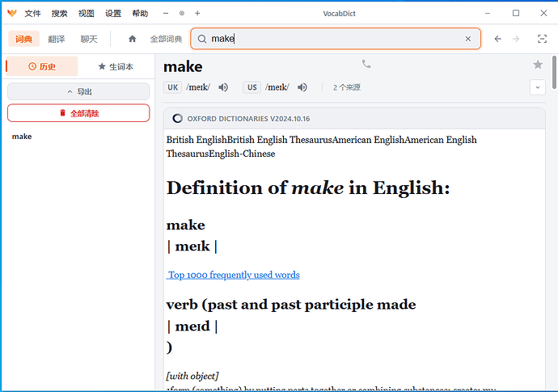
Task: Click the 全部清除 clear all button
Action: pos(78,113)
